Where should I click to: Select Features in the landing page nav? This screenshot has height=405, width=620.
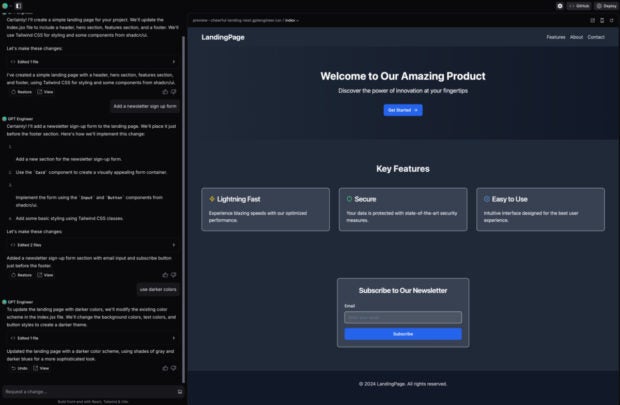click(555, 37)
